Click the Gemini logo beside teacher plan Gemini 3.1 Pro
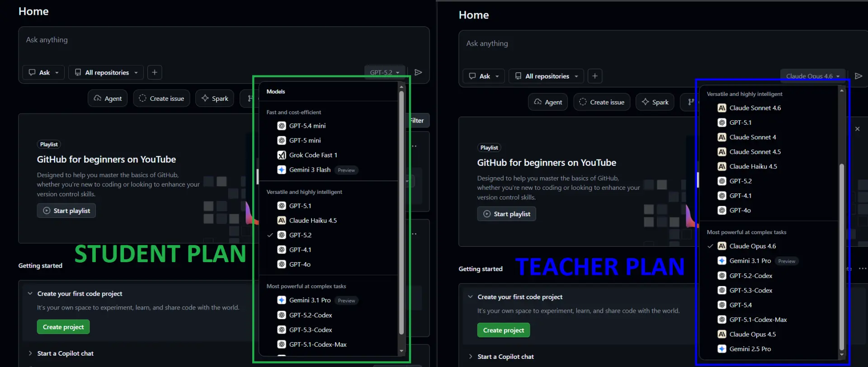Screen dimensions: 868x367 722,261
